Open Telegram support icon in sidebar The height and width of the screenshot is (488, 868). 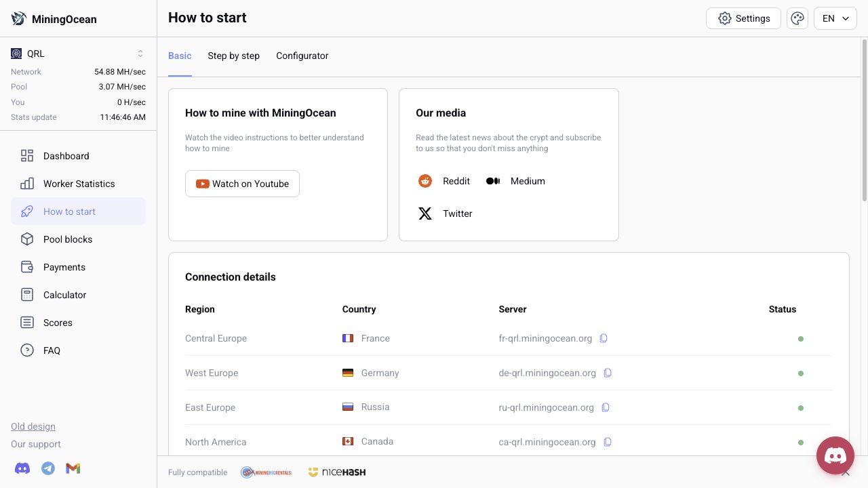click(x=48, y=468)
